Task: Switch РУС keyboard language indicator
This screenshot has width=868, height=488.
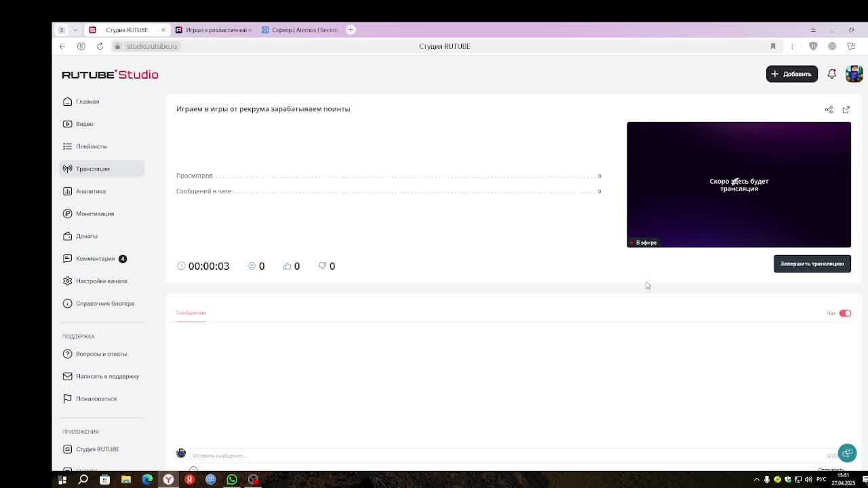Action: [821, 480]
